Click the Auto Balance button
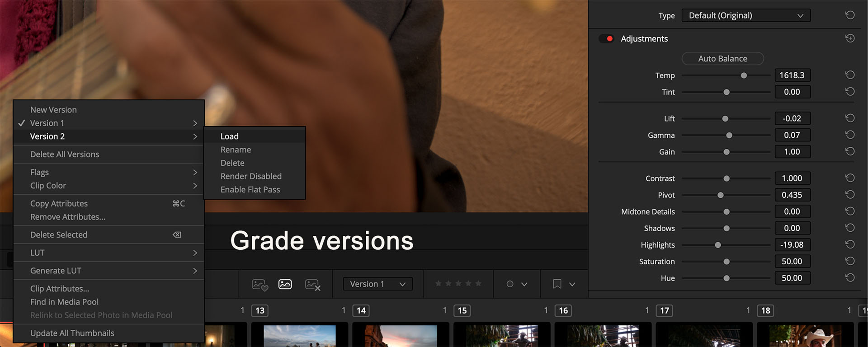Viewport: 868px width, 347px height. 722,59
